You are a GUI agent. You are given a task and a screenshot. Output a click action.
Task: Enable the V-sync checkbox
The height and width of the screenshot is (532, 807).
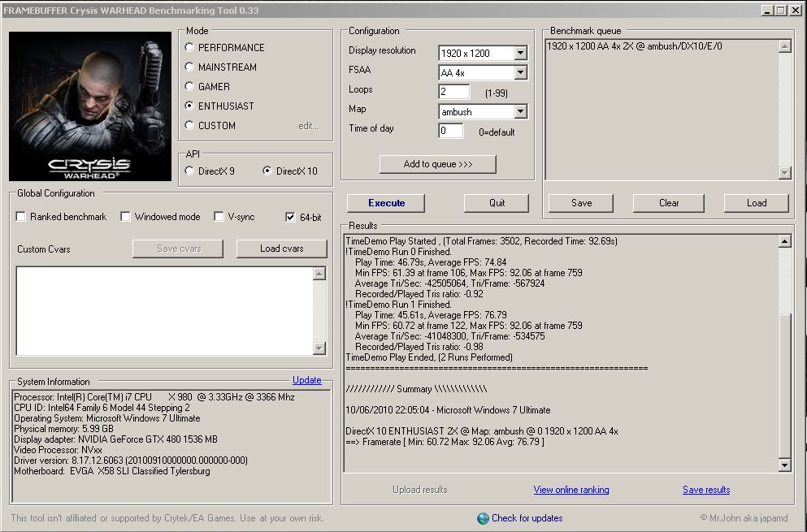[x=219, y=217]
